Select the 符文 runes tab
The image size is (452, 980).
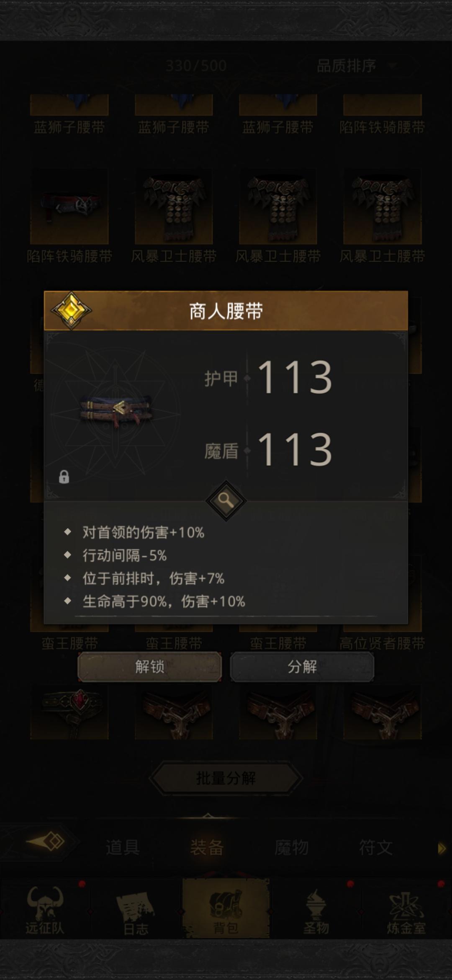pyautogui.click(x=376, y=847)
